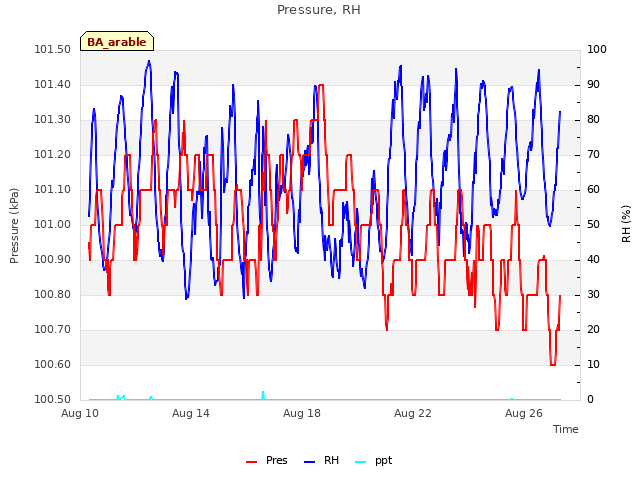Viewport: 640px width, 480px height.
Task: Click the 20 RH tick label
Action: (x=593, y=329)
